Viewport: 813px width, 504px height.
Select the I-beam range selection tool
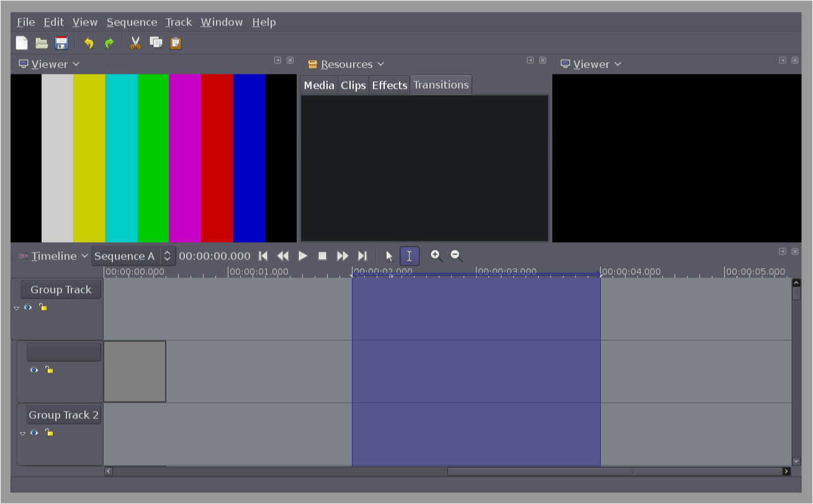click(x=409, y=256)
